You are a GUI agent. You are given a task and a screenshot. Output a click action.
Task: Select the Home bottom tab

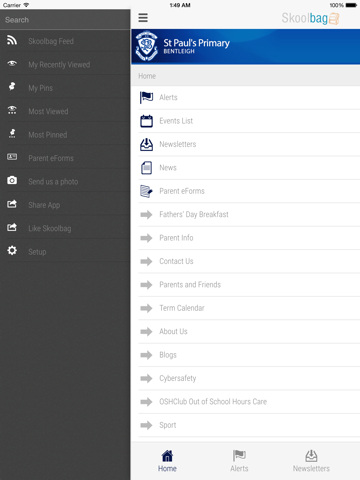tap(167, 461)
